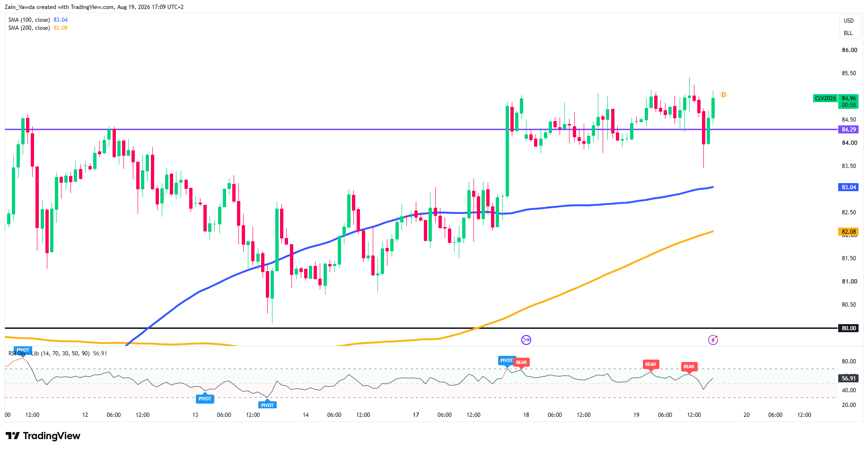Select the blue PIVOT tag next to BEAR label
Screen dimensions: 868x450
tap(507, 360)
